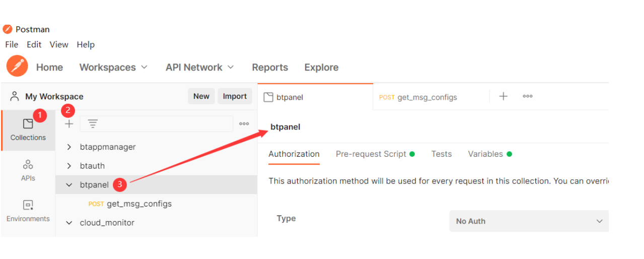Click the Import button
Image resolution: width=644 pixels, height=259 pixels.
click(x=235, y=96)
